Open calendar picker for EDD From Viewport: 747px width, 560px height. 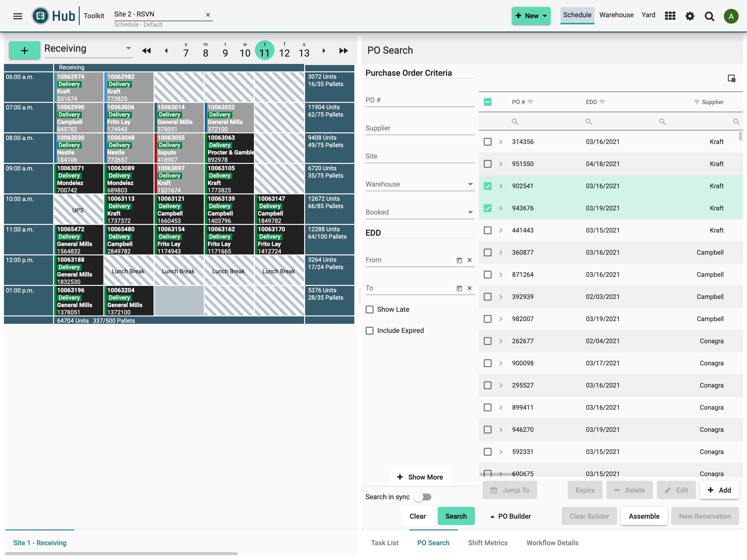click(x=459, y=260)
